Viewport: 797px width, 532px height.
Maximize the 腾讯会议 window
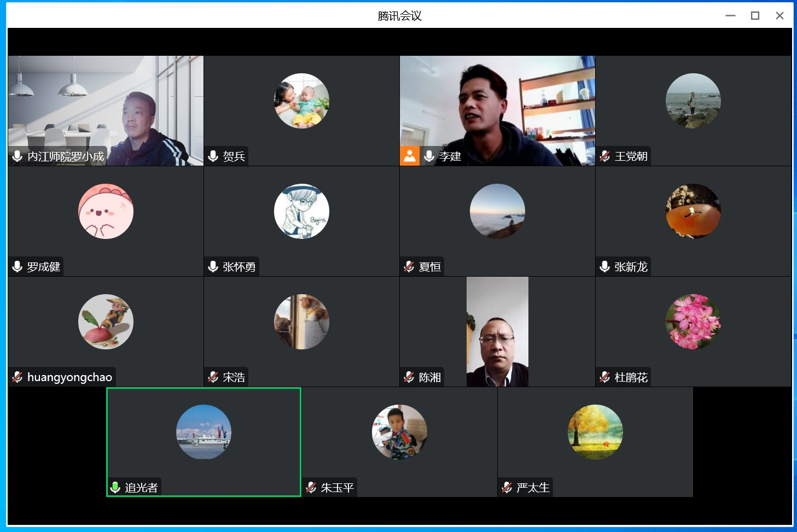[x=755, y=16]
